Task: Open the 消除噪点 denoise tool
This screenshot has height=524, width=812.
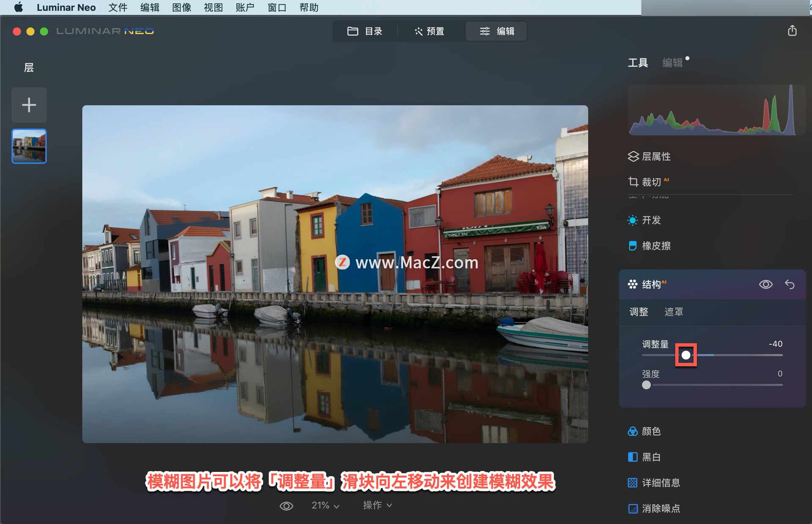Action: point(654,508)
